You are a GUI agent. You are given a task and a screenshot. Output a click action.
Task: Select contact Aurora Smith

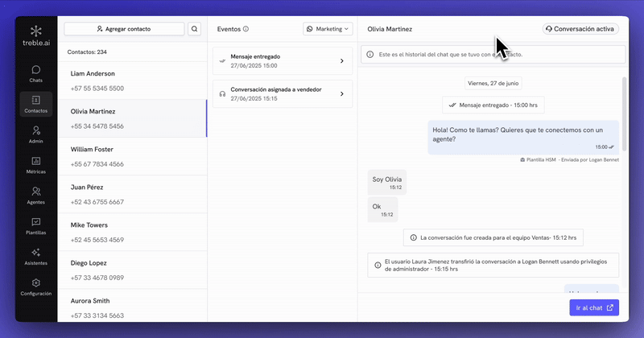132,306
